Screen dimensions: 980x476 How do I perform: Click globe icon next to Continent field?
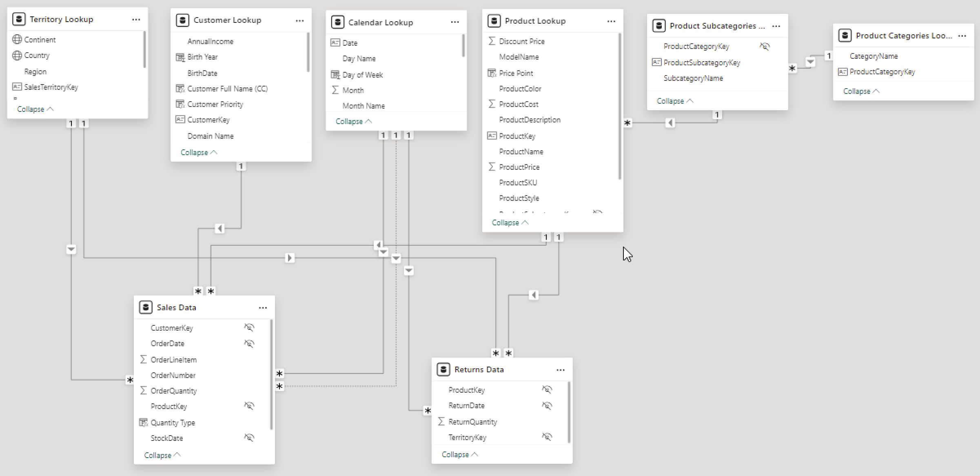point(17,40)
